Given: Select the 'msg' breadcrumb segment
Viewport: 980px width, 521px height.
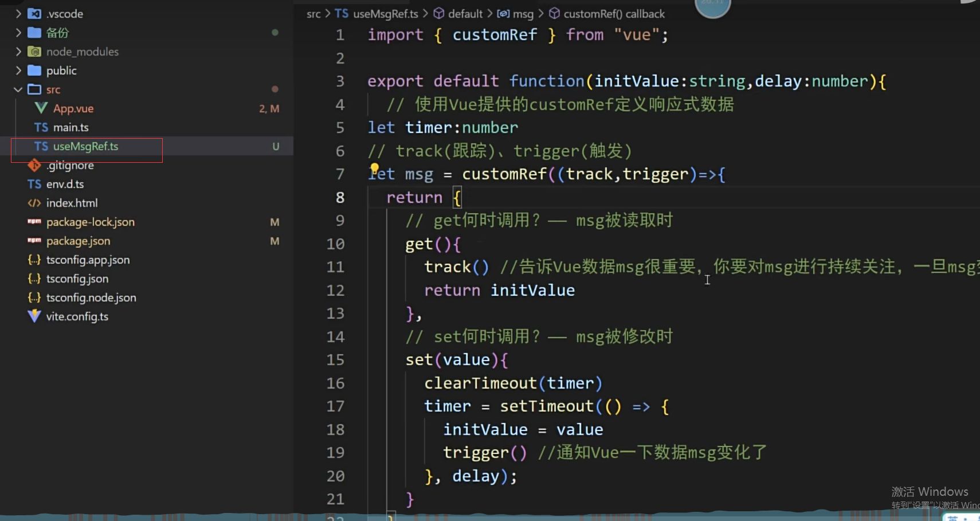Looking at the screenshot, I should [x=522, y=14].
